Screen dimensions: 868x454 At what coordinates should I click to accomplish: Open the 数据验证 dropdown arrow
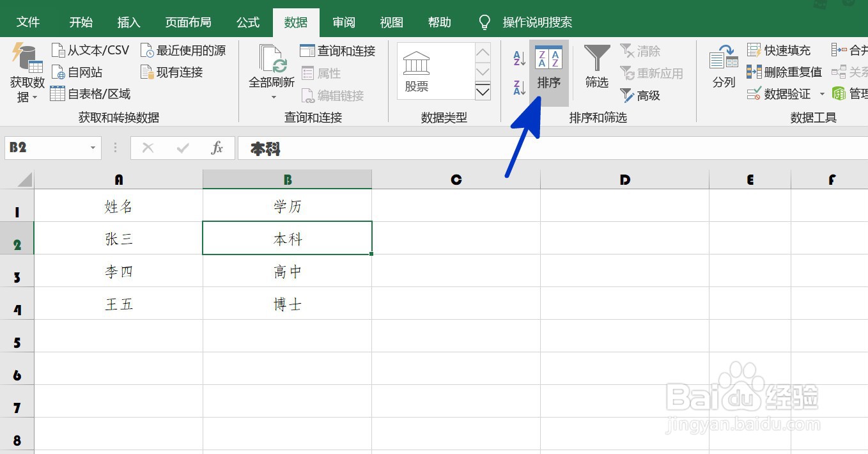pos(823,93)
